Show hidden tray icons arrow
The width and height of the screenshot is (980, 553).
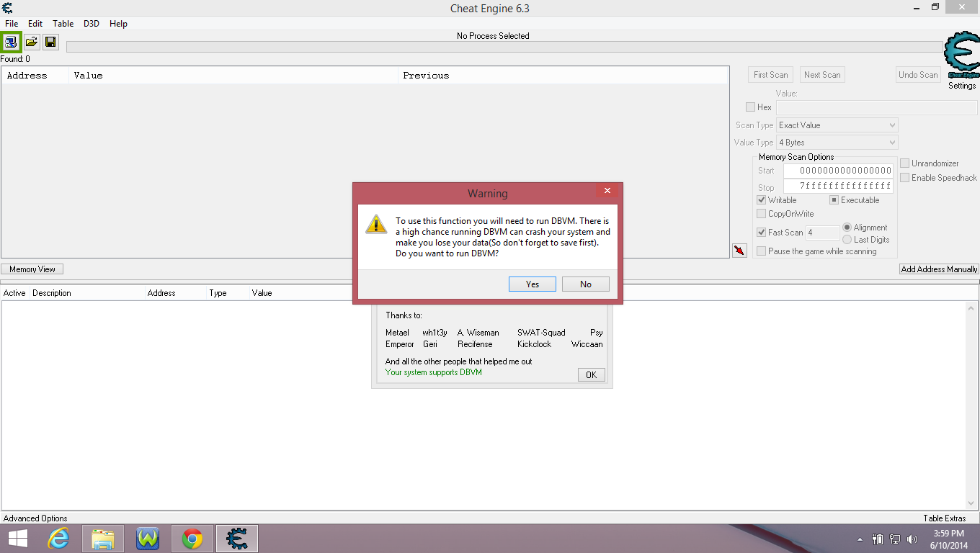(860, 539)
